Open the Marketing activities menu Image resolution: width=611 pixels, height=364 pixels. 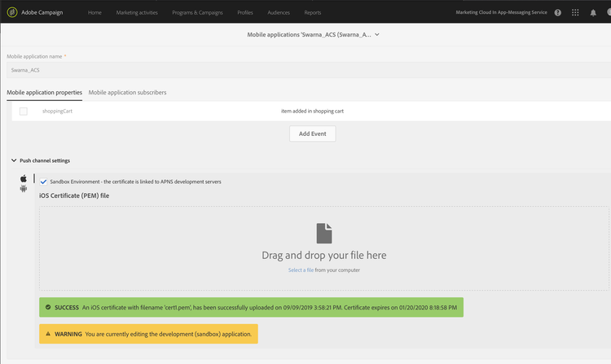(x=137, y=12)
